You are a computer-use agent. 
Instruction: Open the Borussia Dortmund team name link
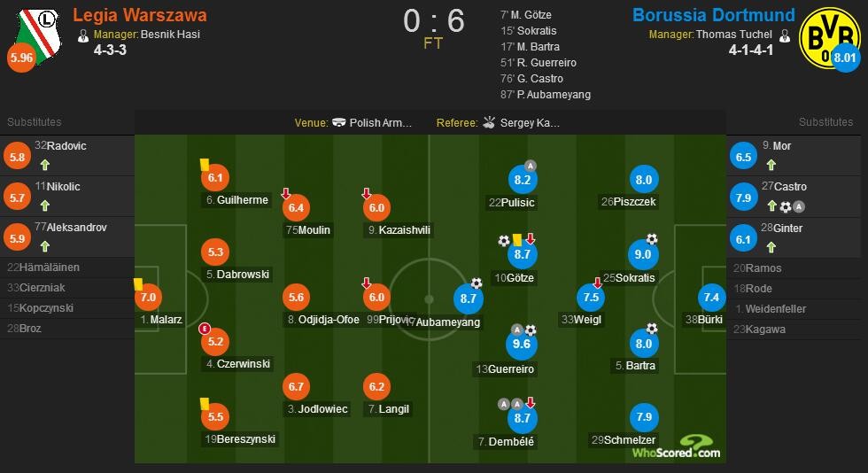tap(714, 15)
